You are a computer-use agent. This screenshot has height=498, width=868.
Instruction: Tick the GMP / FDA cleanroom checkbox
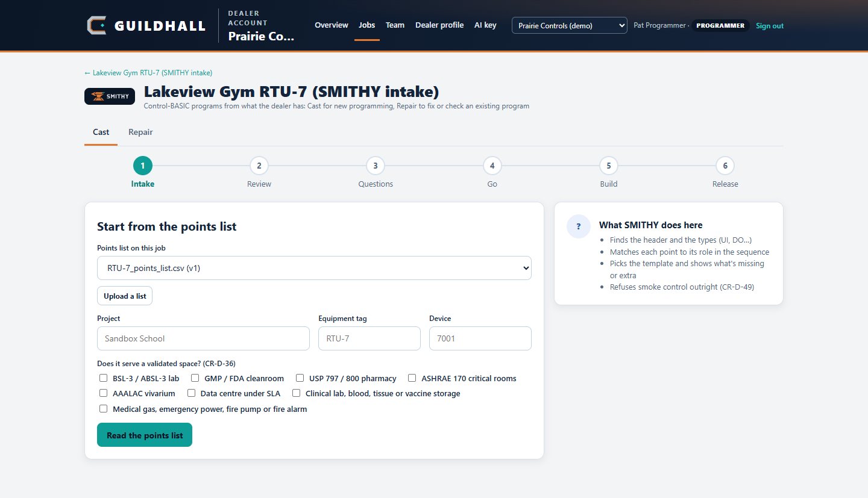195,378
